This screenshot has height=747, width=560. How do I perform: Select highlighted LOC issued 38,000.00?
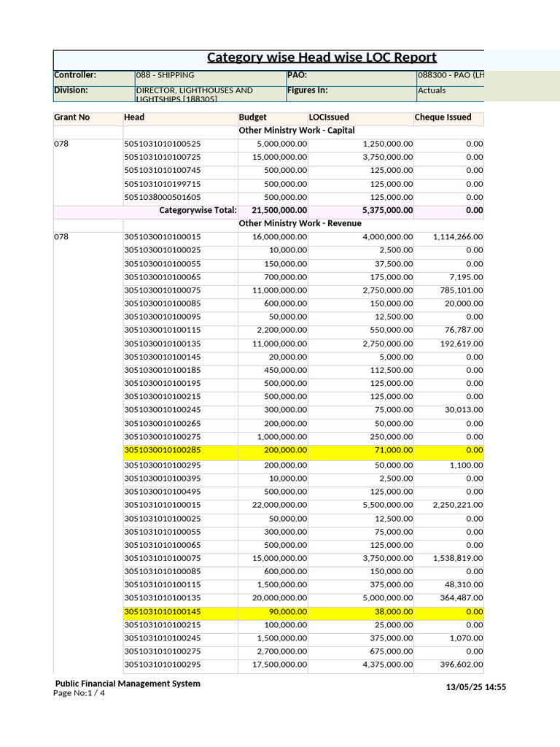[x=394, y=612]
